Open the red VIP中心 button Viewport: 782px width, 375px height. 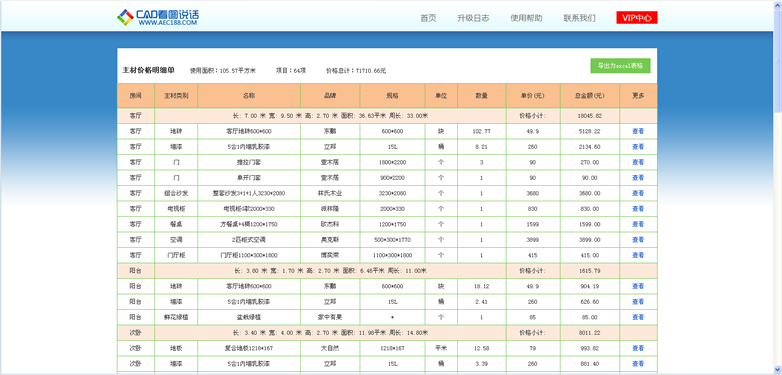(x=637, y=18)
